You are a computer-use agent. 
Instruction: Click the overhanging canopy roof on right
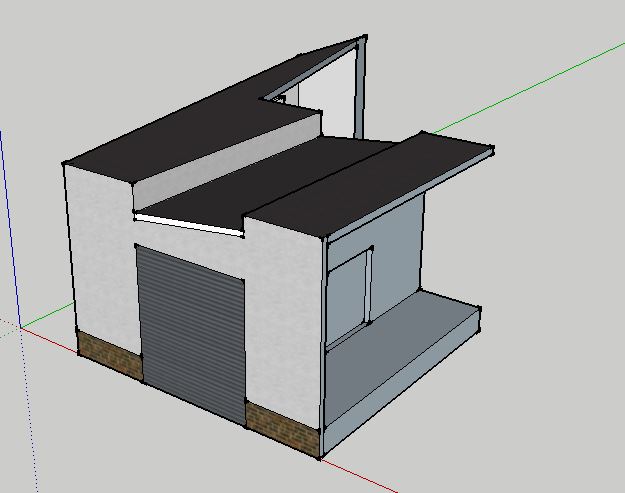click(x=380, y=185)
